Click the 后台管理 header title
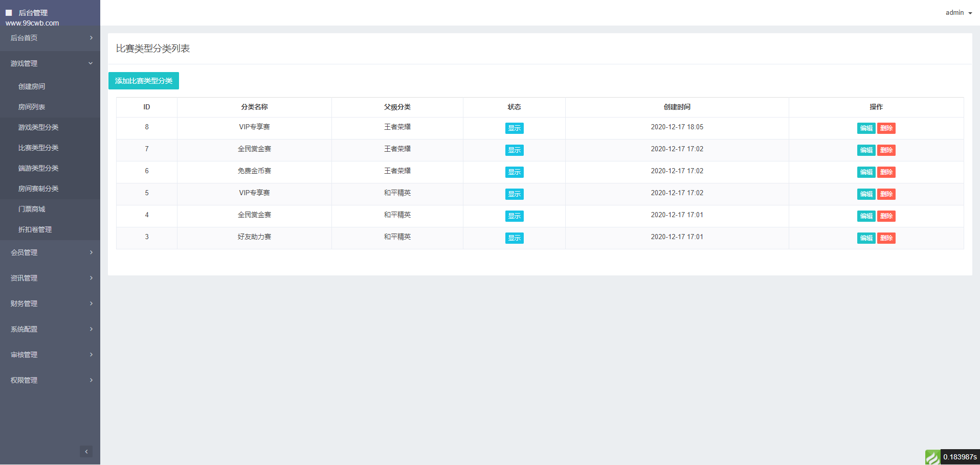This screenshot has height=465, width=980. (x=33, y=13)
